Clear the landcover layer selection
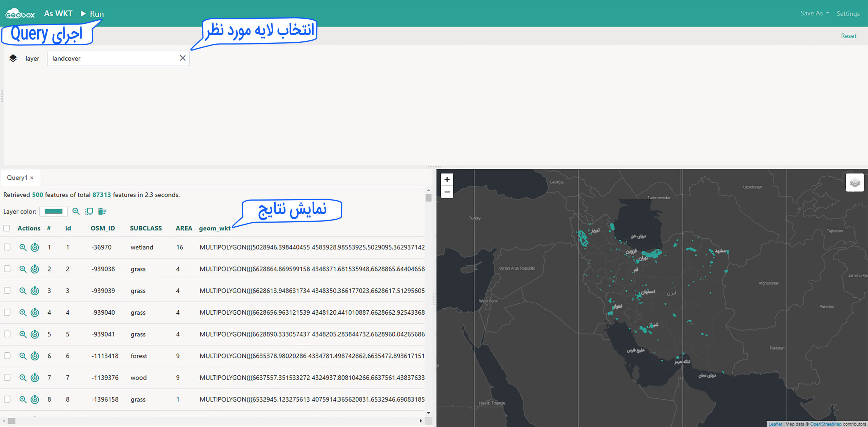The width and height of the screenshot is (868, 427). 182,58
